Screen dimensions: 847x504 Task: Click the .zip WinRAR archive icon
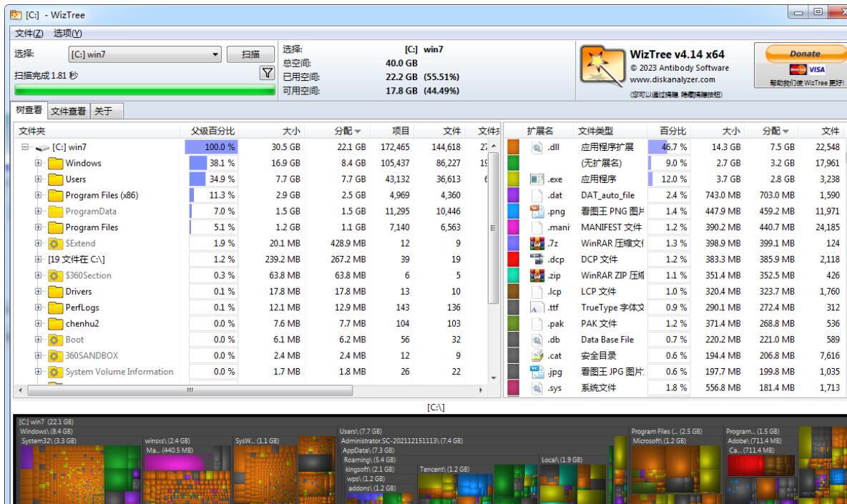(x=537, y=275)
